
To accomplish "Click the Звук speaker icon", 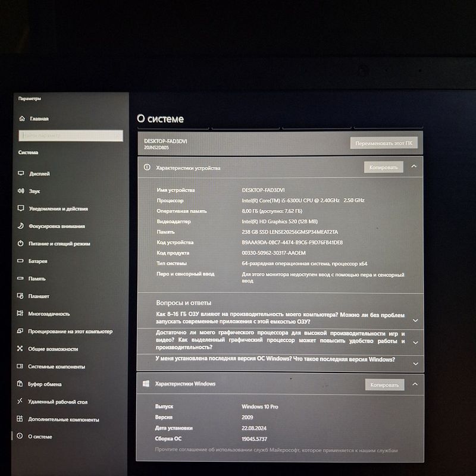I will point(21,190).
